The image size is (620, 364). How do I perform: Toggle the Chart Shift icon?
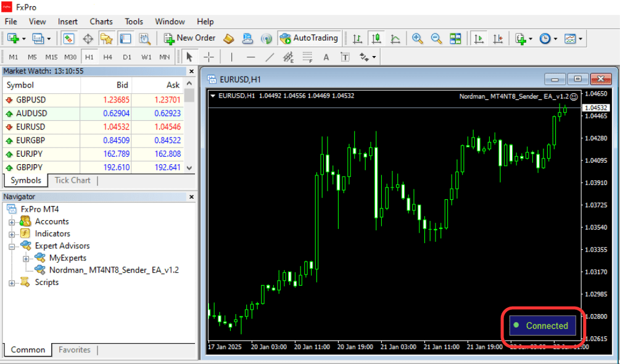tap(498, 38)
